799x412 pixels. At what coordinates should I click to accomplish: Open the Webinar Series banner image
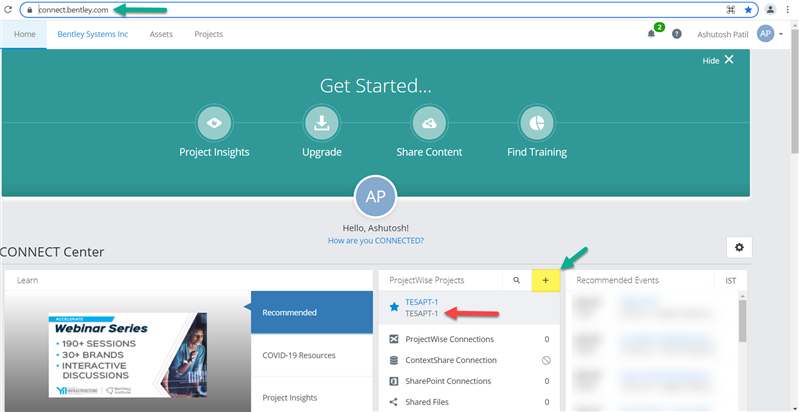(x=128, y=355)
